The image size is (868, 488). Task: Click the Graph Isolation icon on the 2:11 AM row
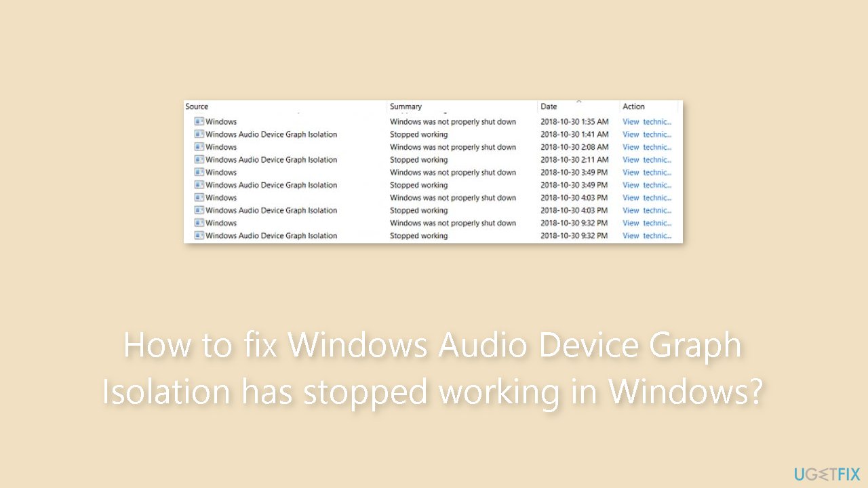coord(199,159)
